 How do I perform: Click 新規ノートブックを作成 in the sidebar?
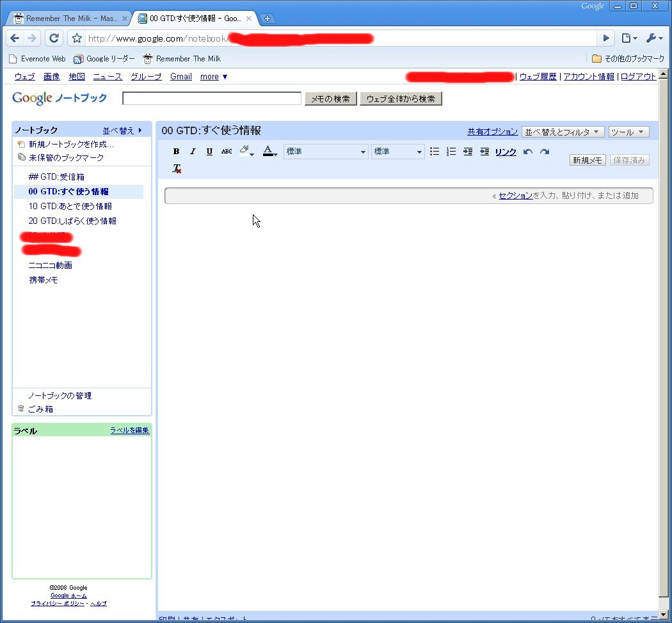pos(70,145)
